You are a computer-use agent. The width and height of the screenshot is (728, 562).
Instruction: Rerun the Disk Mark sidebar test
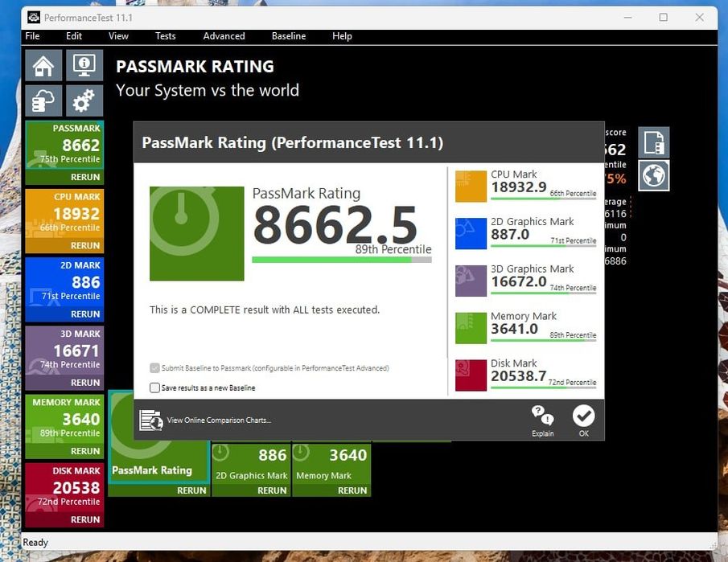[85, 519]
